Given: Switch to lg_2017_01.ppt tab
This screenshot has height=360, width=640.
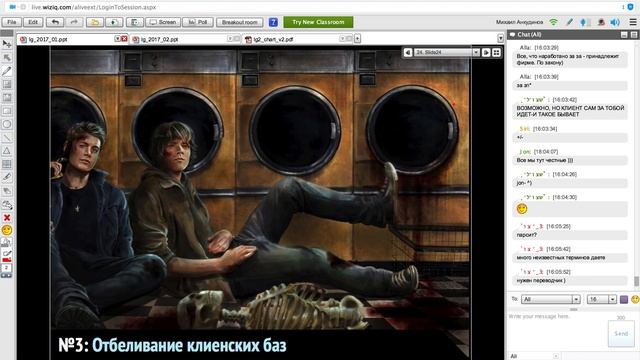Looking at the screenshot, I should [x=48, y=39].
